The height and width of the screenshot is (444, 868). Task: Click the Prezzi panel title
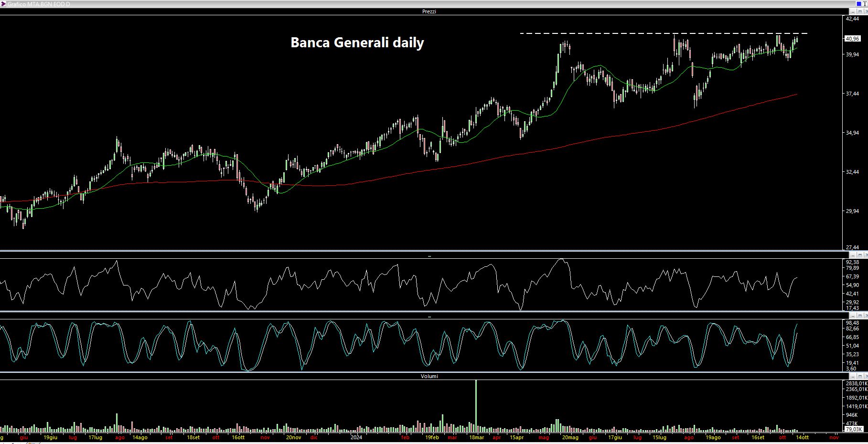429,11
